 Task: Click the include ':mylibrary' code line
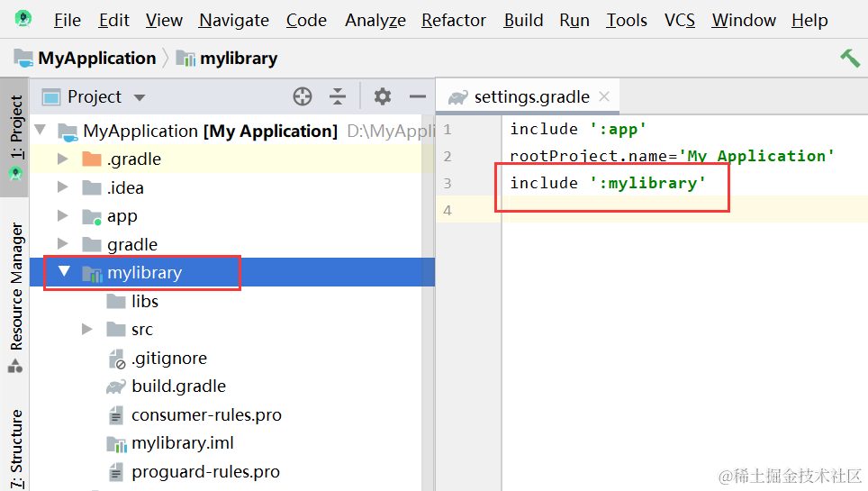[x=608, y=183]
